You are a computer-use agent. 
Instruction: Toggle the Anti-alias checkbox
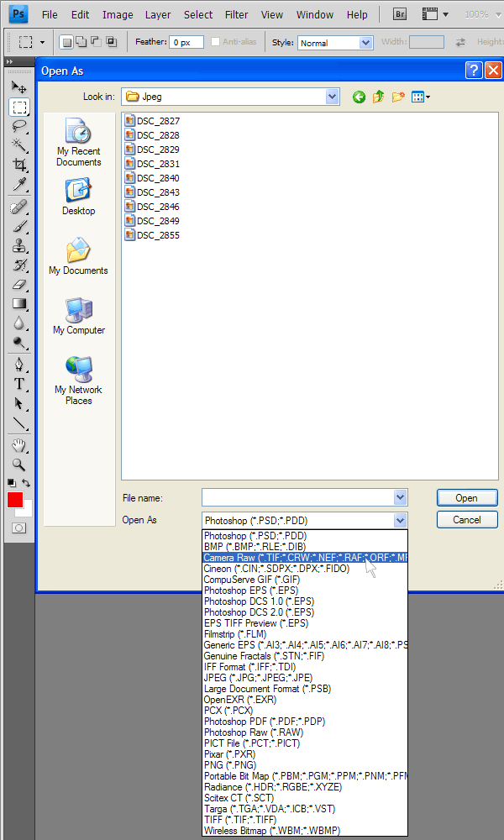click(x=215, y=42)
